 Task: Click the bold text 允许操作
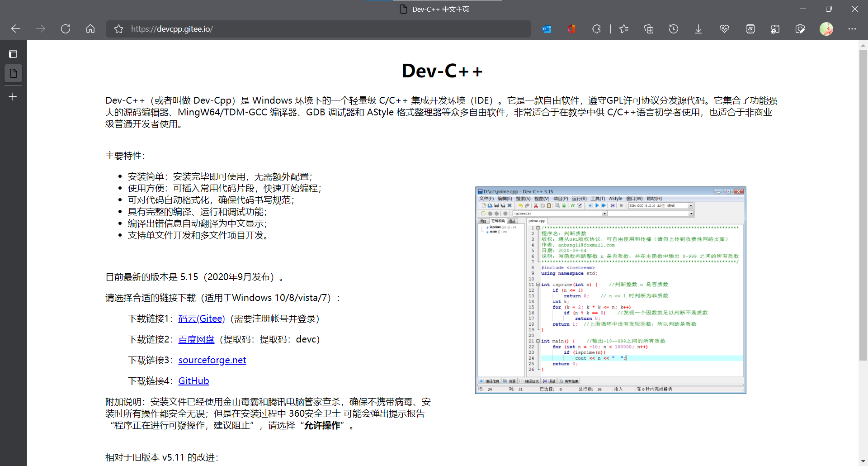coord(322,425)
